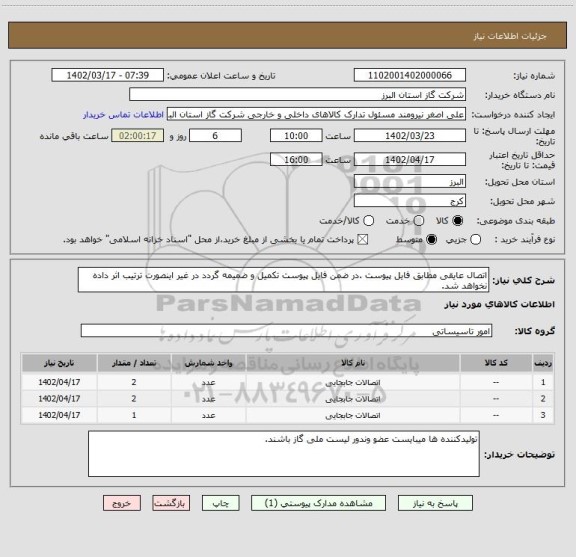
Task: Select the کالا radio button
Action: pos(458,221)
